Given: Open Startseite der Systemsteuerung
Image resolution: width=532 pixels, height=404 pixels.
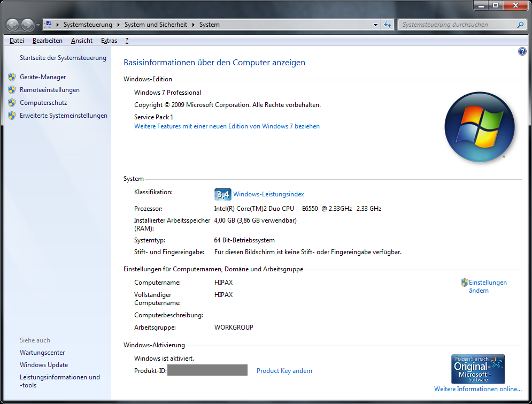Looking at the screenshot, I should click(63, 58).
